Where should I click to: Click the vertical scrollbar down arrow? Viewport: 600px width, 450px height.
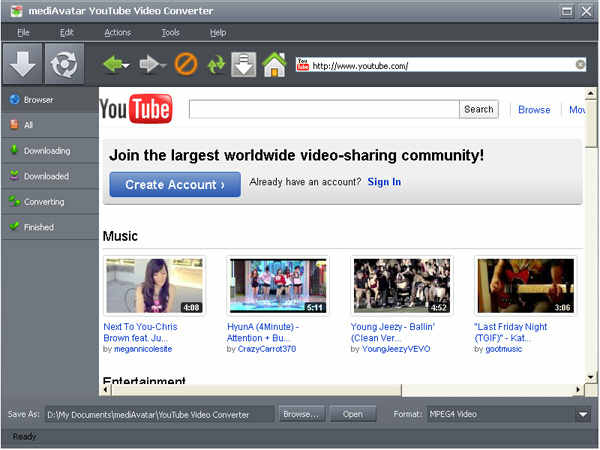point(590,378)
